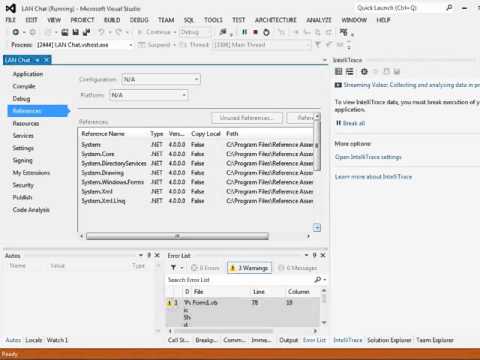Click the Unused References button
The width and height of the screenshot is (480, 360).
pos(247,118)
